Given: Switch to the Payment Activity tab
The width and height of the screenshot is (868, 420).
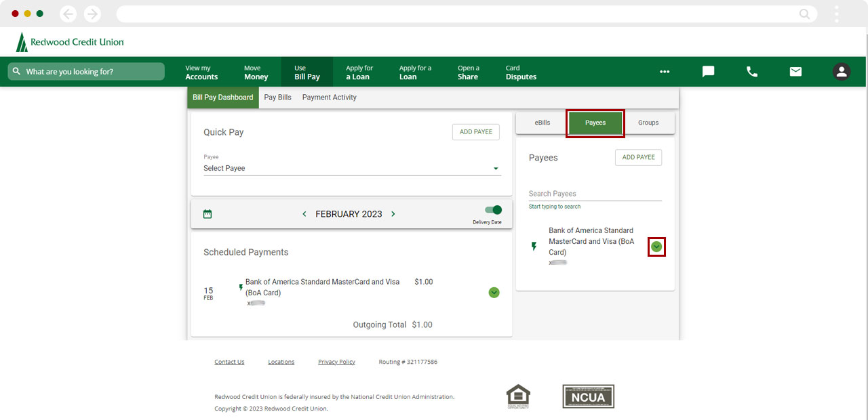Looking at the screenshot, I should click(x=330, y=98).
